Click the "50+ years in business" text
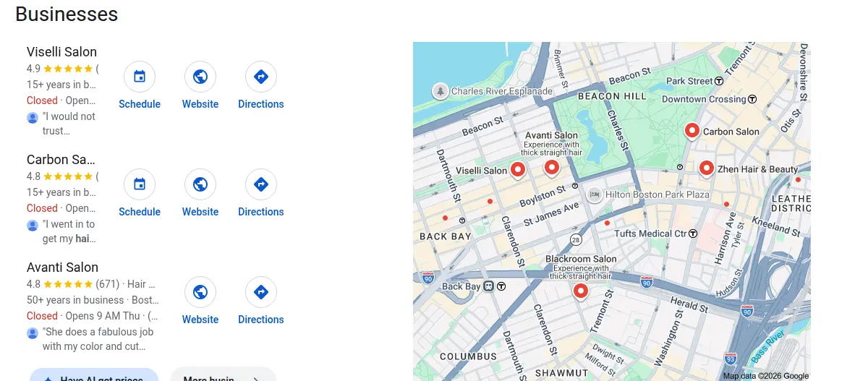 [x=75, y=300]
